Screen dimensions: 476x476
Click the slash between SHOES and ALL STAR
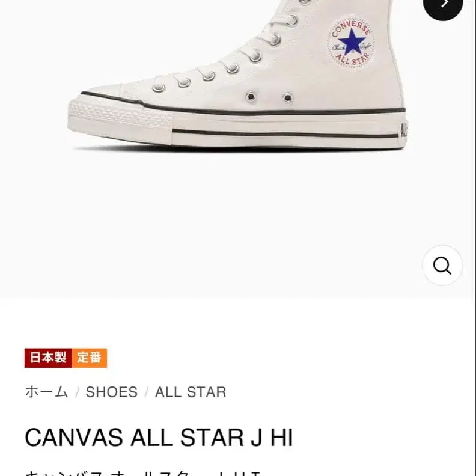tap(146, 392)
